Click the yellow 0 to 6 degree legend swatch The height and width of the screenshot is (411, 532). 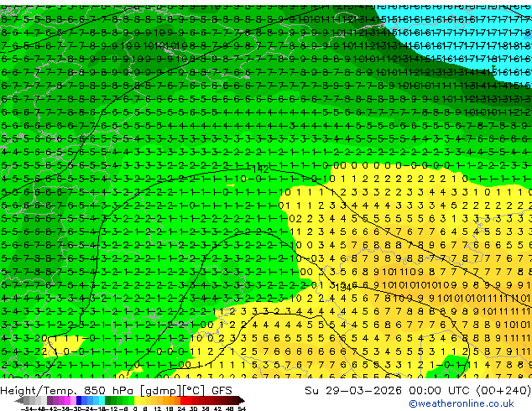pyautogui.click(x=137, y=401)
